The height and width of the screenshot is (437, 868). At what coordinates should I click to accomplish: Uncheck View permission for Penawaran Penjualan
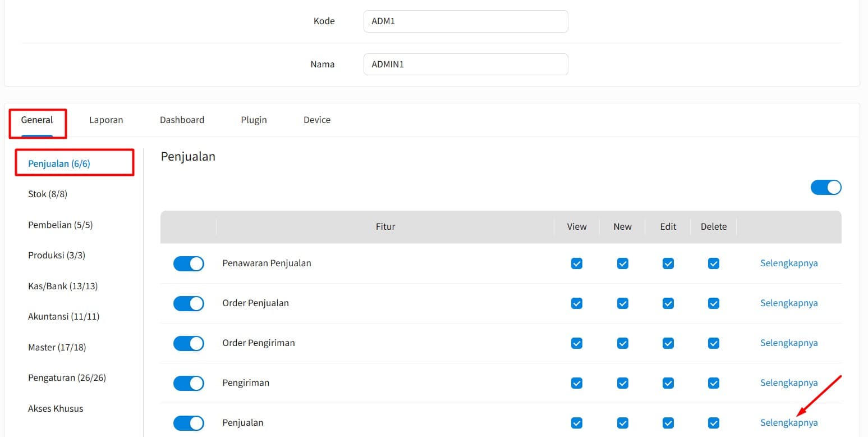[x=576, y=263]
